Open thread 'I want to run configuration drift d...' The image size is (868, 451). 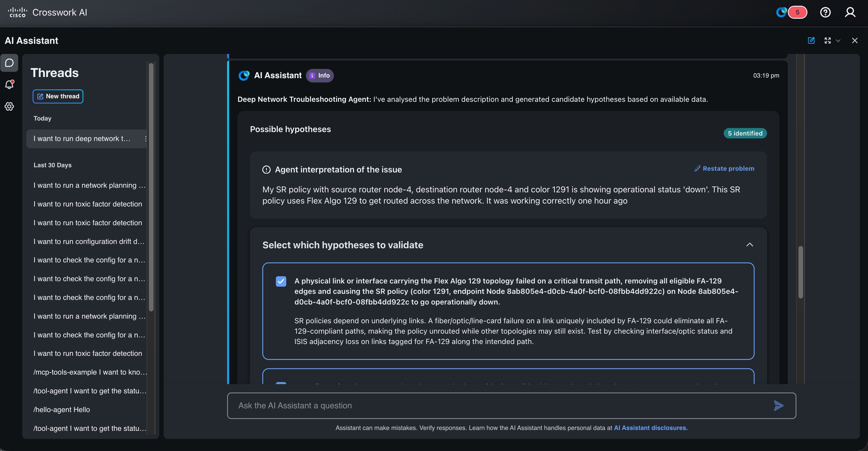click(89, 241)
